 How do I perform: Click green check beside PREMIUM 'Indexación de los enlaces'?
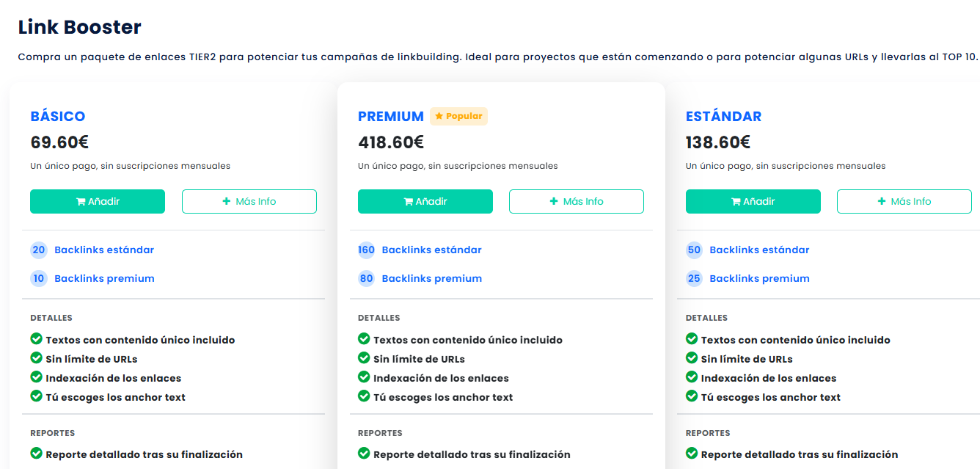coord(364,377)
